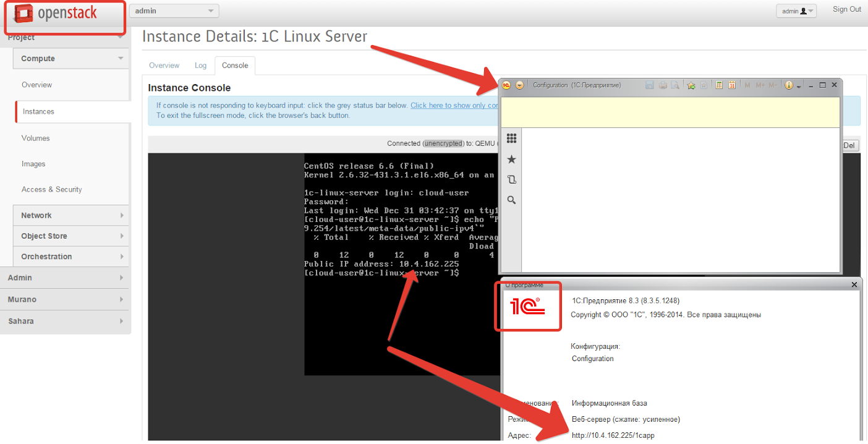868x444 pixels.
Task: Open the Compute Overview page in sidebar
Action: 37,85
